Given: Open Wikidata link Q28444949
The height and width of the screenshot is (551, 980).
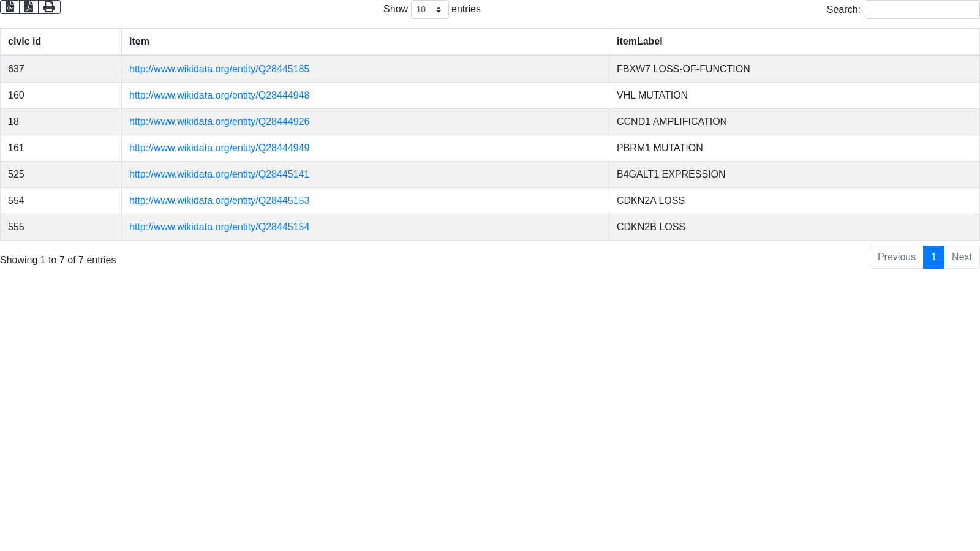Looking at the screenshot, I should [219, 148].
